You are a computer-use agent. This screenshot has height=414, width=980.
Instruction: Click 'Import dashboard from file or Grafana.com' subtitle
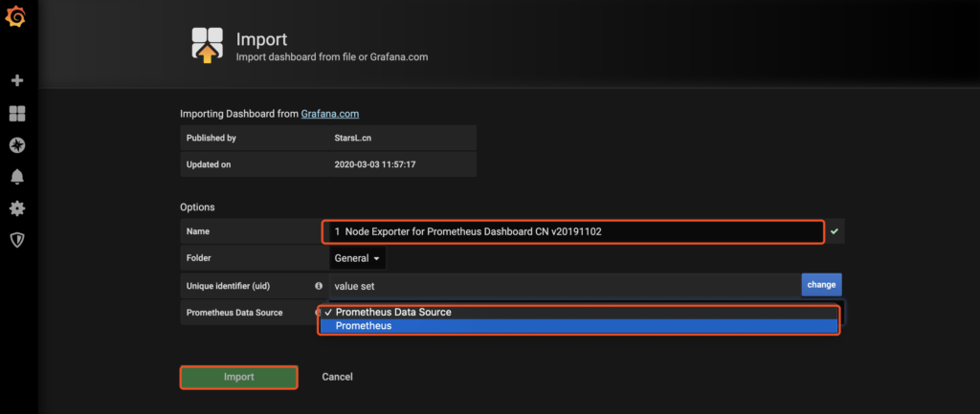pos(332,56)
